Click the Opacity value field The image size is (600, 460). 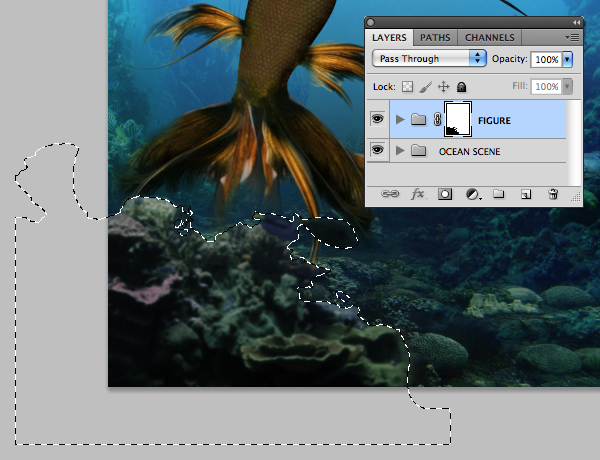click(546, 59)
